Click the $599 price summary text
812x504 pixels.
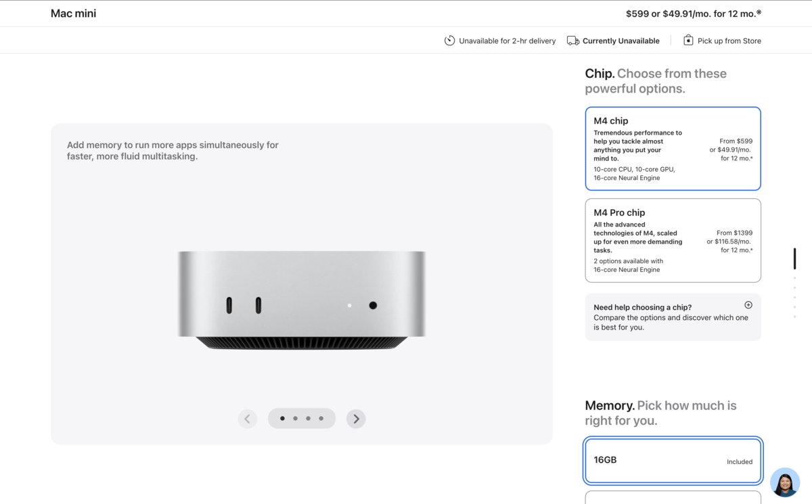click(x=694, y=14)
